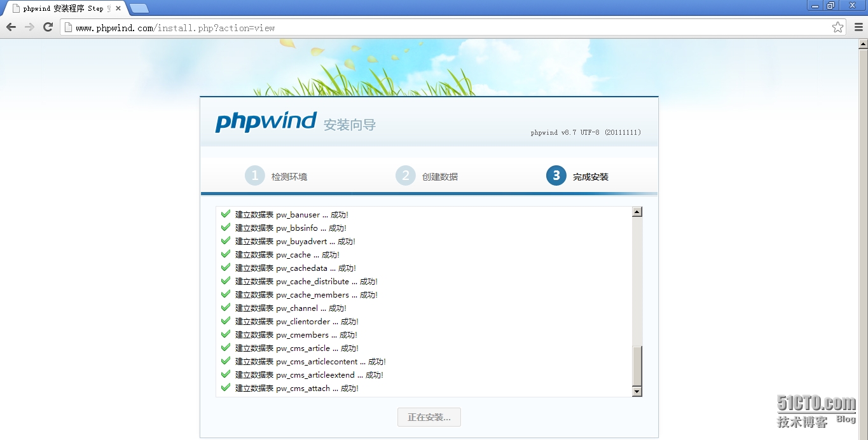The height and width of the screenshot is (440, 868).
Task: Click the green check beside pw_cachedata
Action: (x=226, y=267)
